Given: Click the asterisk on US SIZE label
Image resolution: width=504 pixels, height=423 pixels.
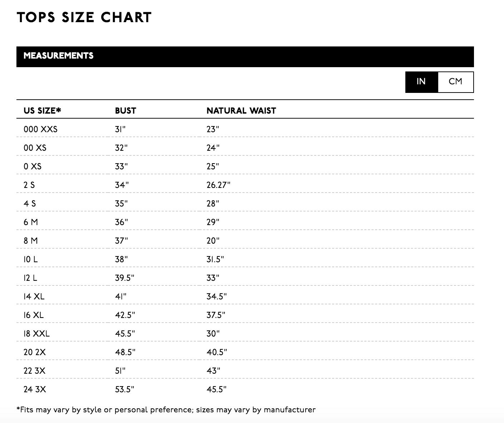Looking at the screenshot, I should click(x=58, y=110).
